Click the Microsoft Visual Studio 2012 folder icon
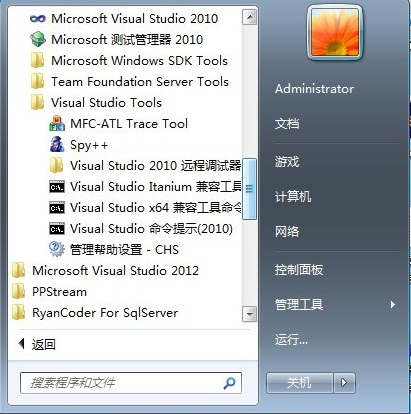This screenshot has height=414, width=411. click(19, 271)
